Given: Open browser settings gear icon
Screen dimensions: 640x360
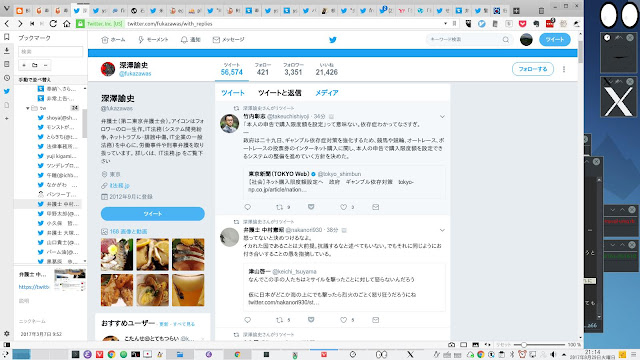Looking at the screenshot, I should (x=7, y=333).
